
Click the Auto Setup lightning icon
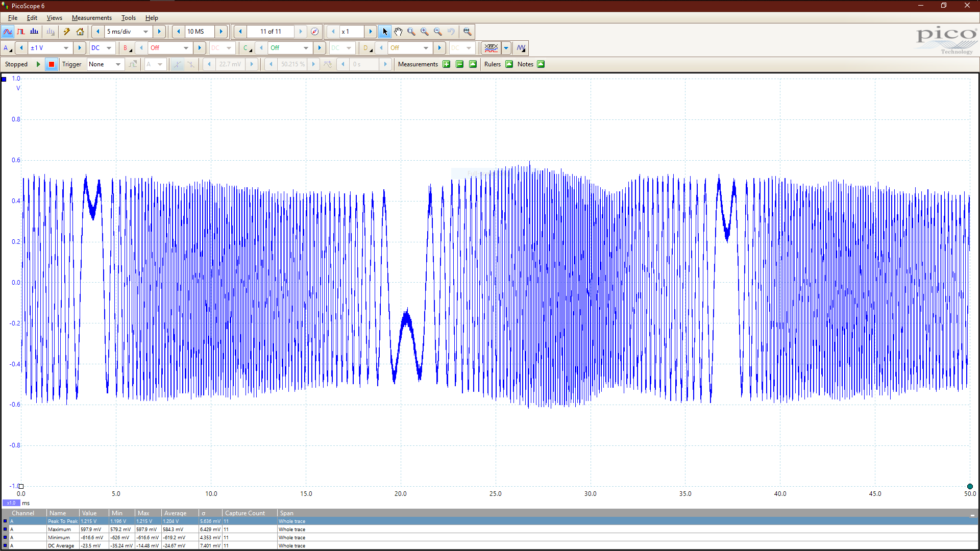coord(67,32)
